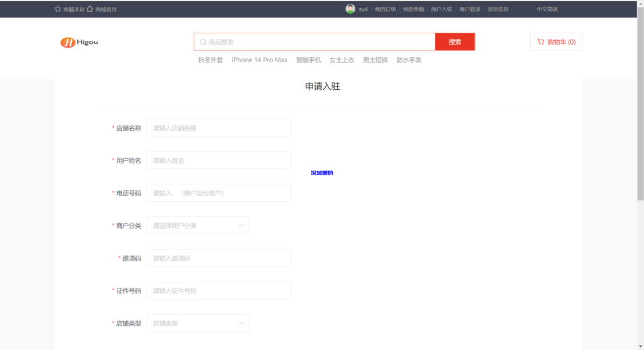Viewport: 644px width, 350px height.
Task: Click the star icon beside 收藏本站
Action: (58, 9)
